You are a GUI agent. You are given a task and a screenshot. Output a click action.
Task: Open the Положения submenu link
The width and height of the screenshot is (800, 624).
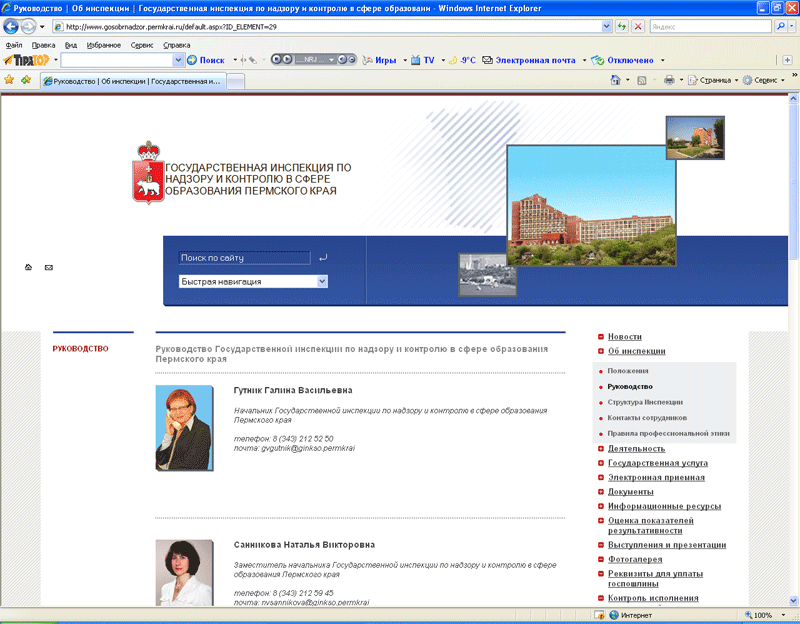[x=628, y=371]
